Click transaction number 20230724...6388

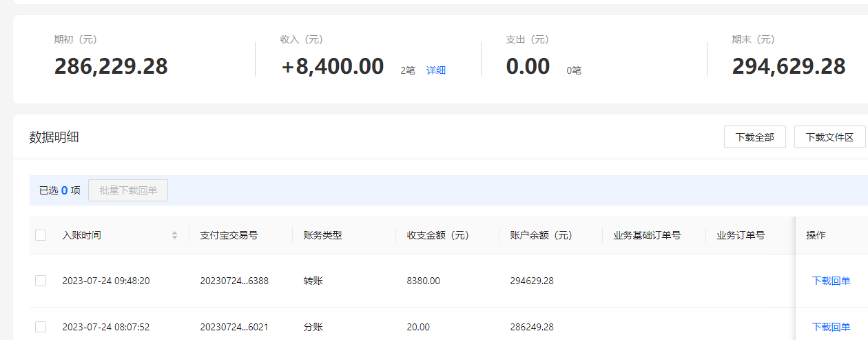point(234,281)
